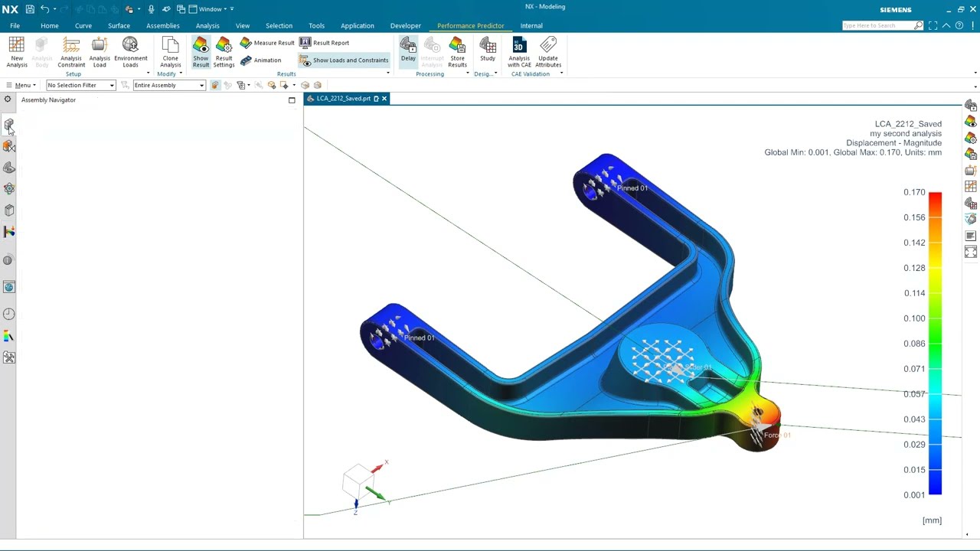
Task: Open the Analysis Constraint tool
Action: (x=71, y=52)
